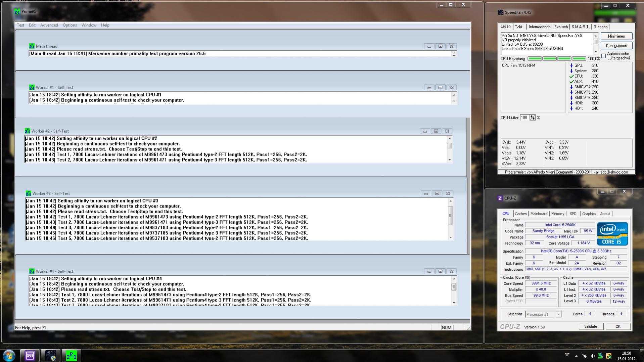Click the CPU Belastung usage bar in SpeedFan
This screenshot has width=644, height=362.
click(557, 59)
